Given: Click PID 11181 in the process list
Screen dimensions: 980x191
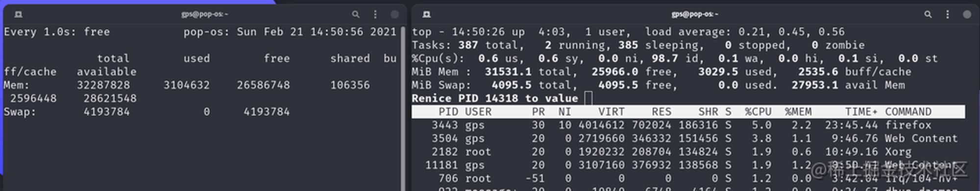Looking at the screenshot, I should [441, 165].
